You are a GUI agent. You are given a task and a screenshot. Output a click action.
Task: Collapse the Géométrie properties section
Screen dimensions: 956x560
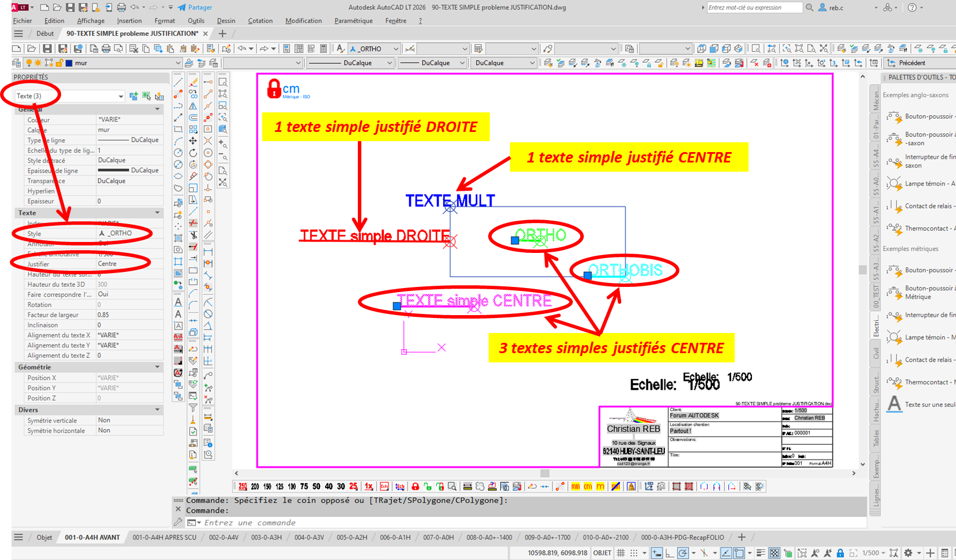(x=157, y=367)
